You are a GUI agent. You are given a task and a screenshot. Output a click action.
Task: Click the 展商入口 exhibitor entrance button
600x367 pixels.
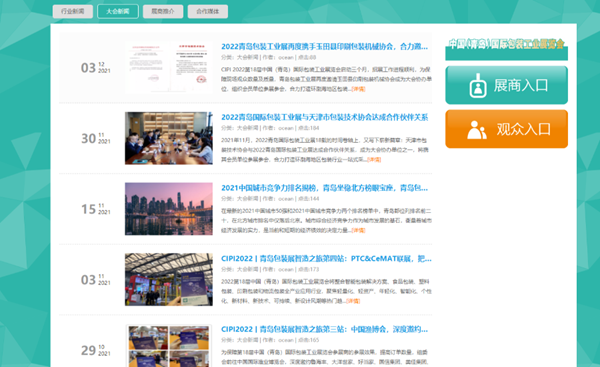[506, 85]
